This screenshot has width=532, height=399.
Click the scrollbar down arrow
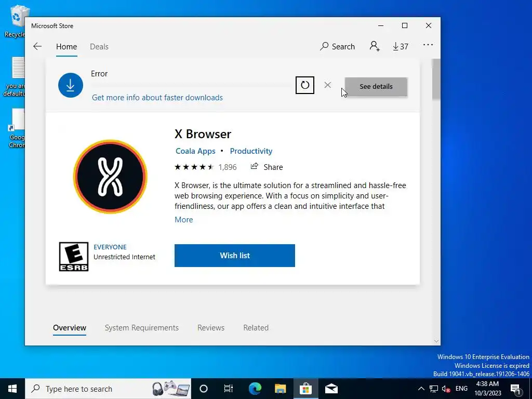pos(436,341)
